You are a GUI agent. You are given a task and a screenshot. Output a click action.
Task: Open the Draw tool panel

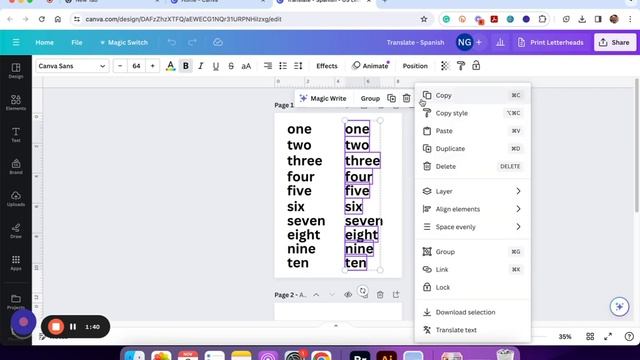pos(16,231)
